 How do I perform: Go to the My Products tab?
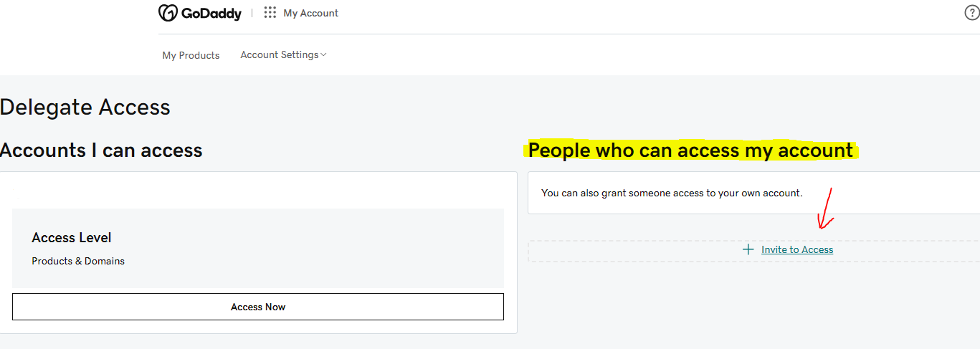click(x=191, y=55)
